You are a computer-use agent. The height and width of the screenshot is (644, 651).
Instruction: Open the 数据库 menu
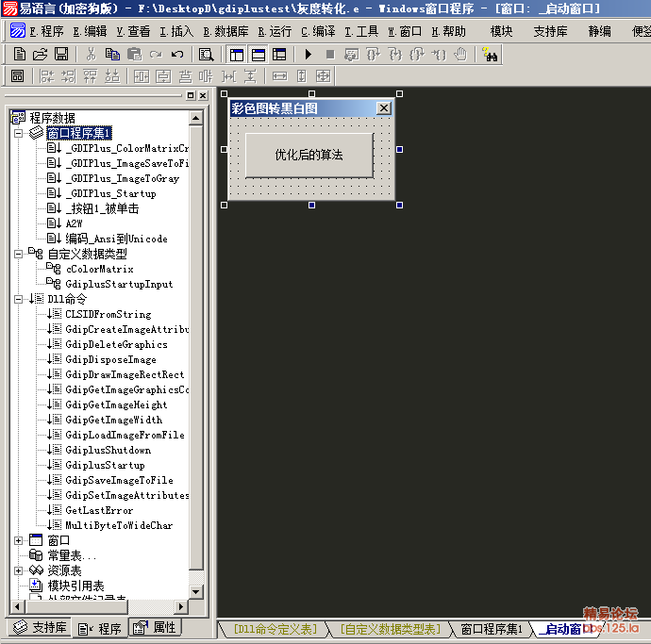pyautogui.click(x=225, y=31)
